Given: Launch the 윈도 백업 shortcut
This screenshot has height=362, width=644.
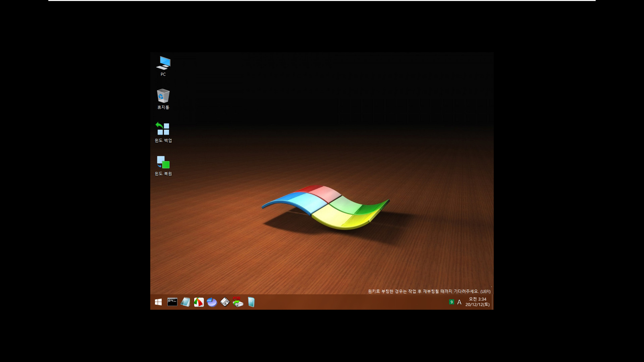Looking at the screenshot, I should (163, 132).
